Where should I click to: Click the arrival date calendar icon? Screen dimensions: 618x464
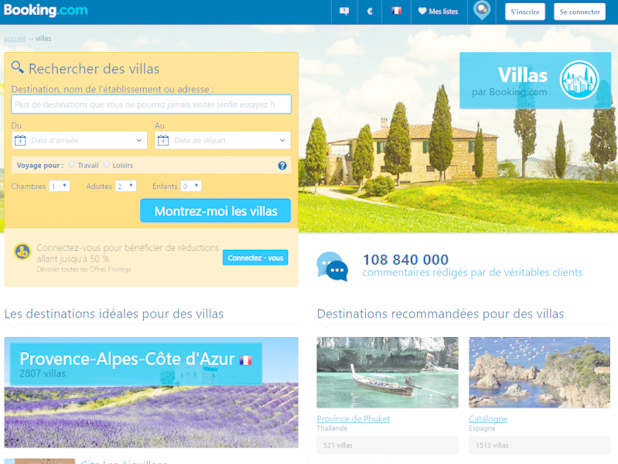pyautogui.click(x=20, y=141)
